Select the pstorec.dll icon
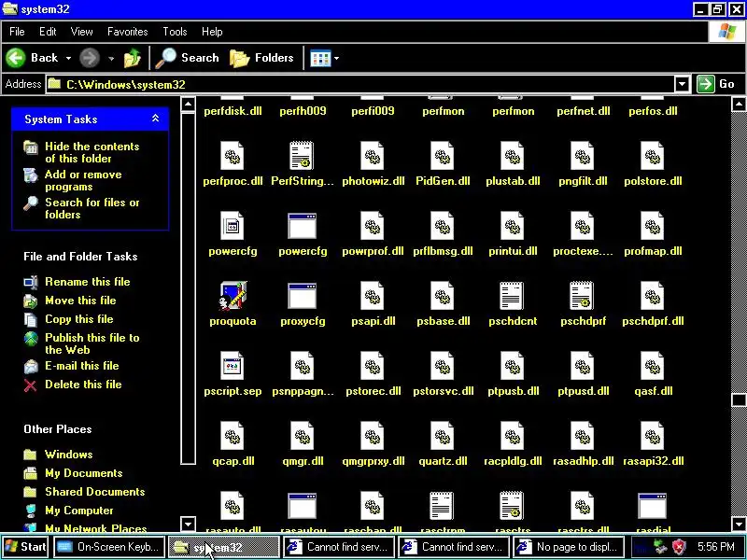 click(x=372, y=366)
